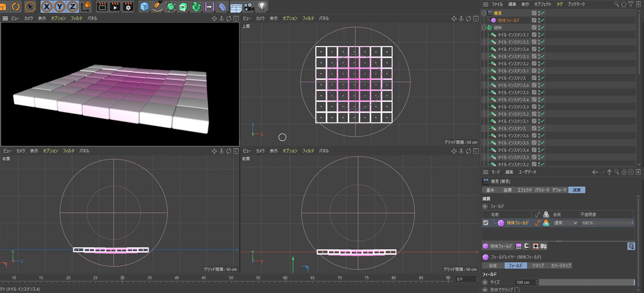644x293 pixels.
Task: Open the 通常 blend mode dropdown
Action: pos(565,223)
